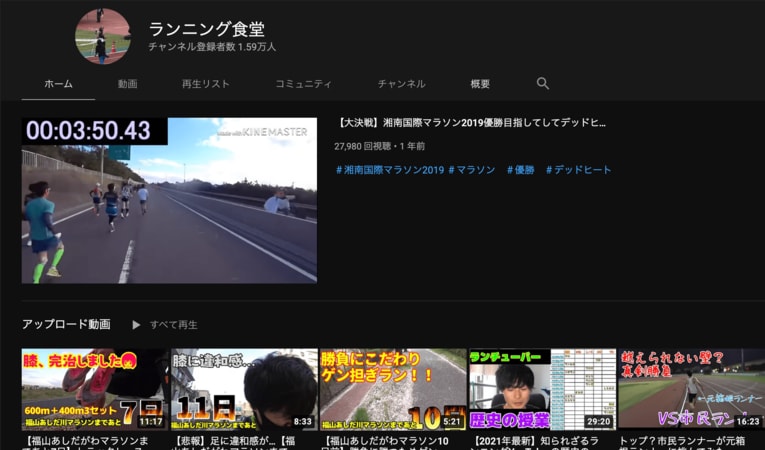Click the アップロード動画 section heading

[x=66, y=325]
